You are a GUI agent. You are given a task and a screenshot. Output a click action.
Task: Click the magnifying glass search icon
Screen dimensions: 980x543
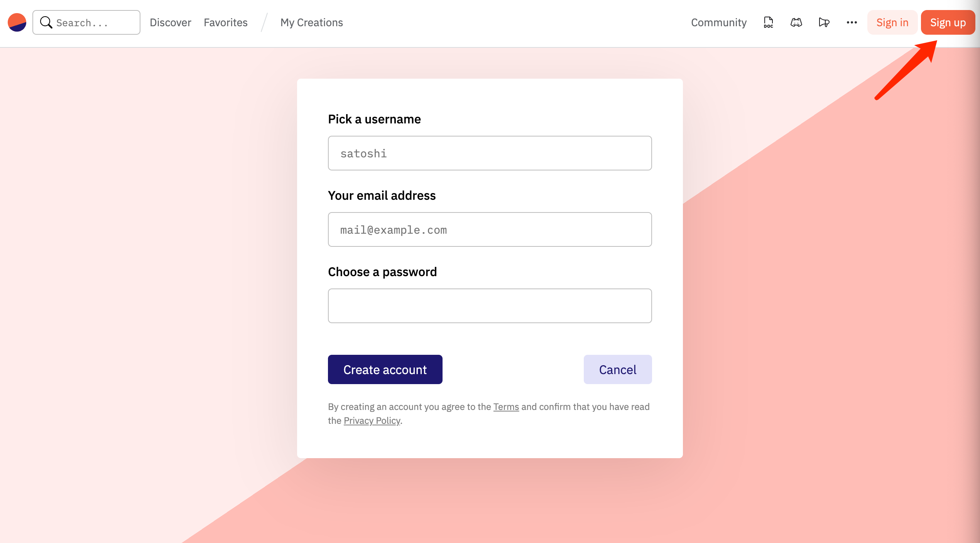coord(46,22)
